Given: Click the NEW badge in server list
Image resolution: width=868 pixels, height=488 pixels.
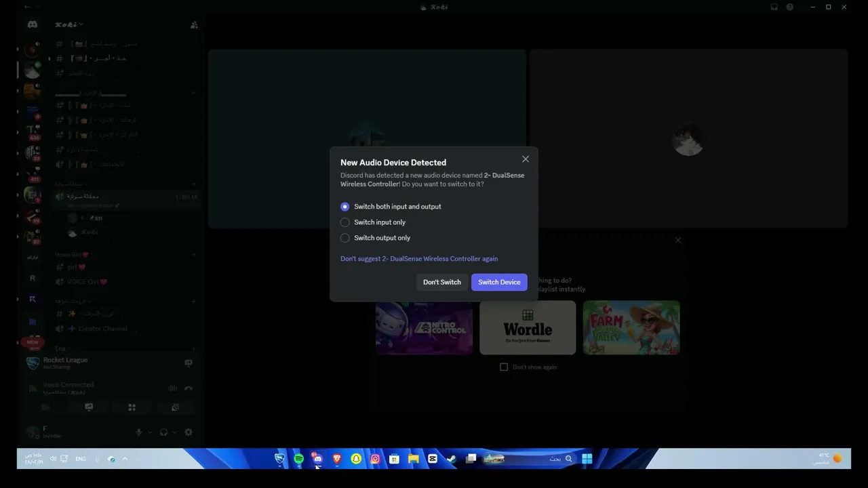Looking at the screenshot, I should (x=32, y=344).
